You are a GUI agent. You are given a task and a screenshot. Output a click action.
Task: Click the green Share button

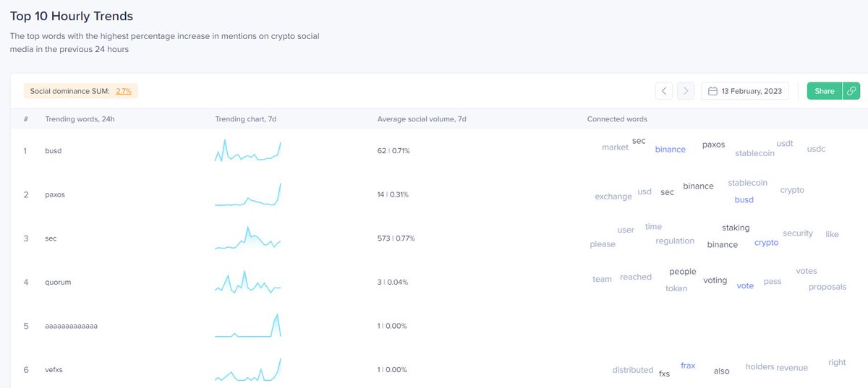pos(825,91)
